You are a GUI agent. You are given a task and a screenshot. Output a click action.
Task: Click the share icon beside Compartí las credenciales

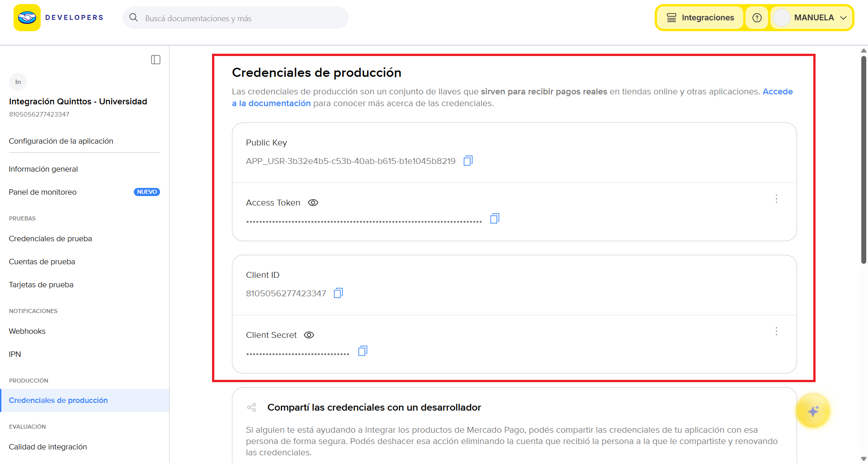pyautogui.click(x=252, y=407)
